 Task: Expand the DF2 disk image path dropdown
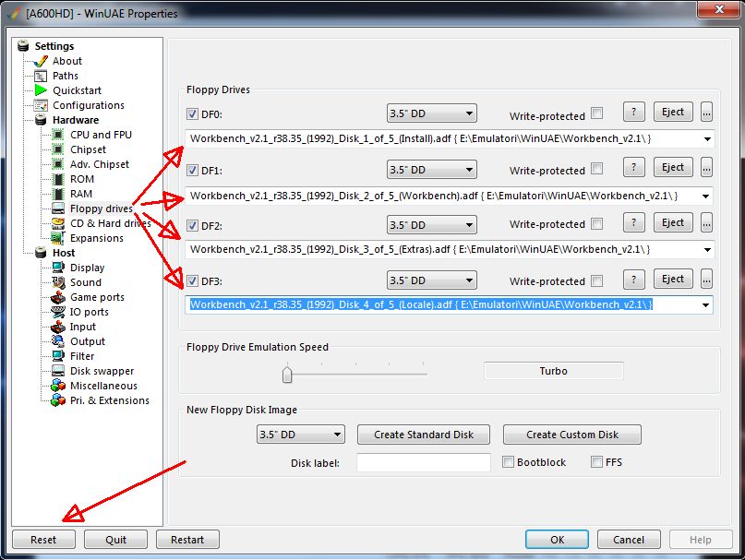tap(707, 249)
